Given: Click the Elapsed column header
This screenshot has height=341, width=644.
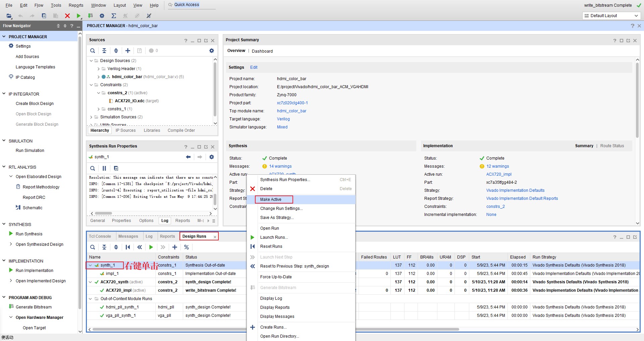Looking at the screenshot, I should [x=519, y=257].
